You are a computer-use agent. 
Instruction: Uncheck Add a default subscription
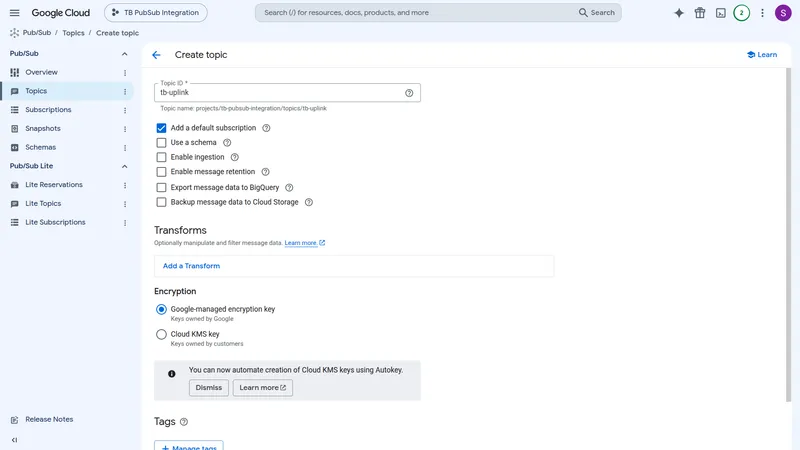click(161, 128)
